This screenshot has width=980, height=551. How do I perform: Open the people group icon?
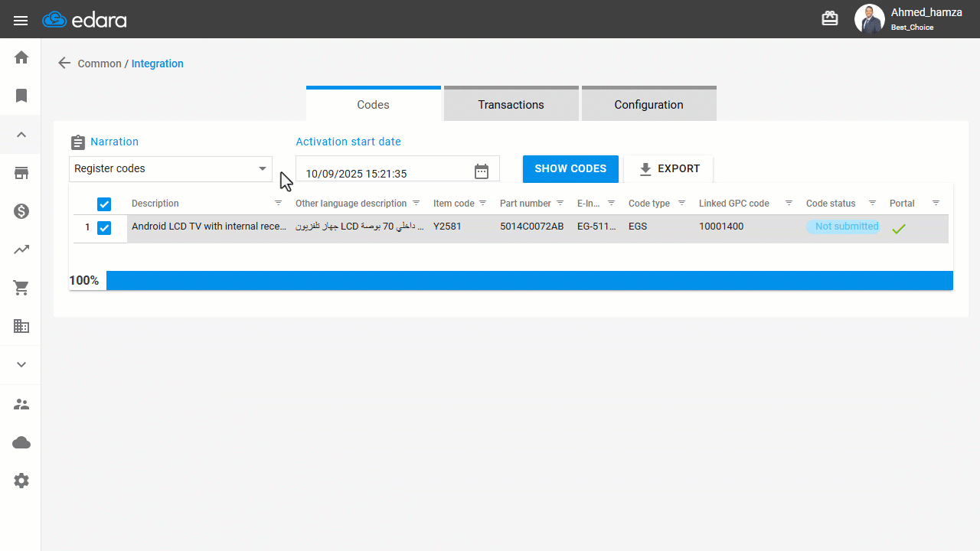tap(21, 404)
